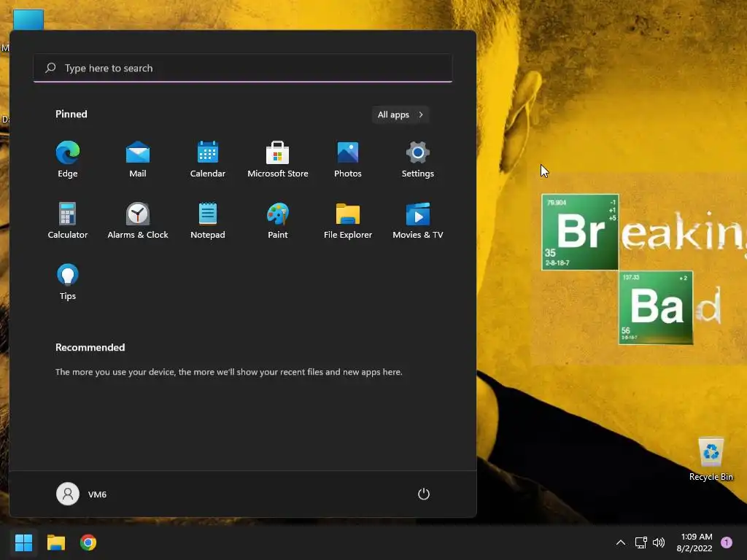This screenshot has height=560, width=747.
Task: Click the Recommended heading
Action: pos(90,348)
